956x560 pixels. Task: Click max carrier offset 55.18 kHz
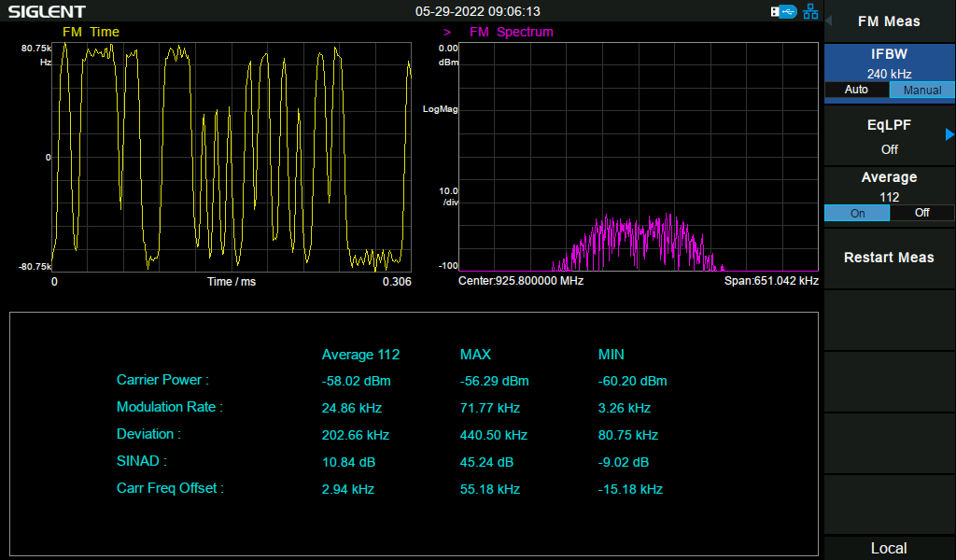coord(490,489)
